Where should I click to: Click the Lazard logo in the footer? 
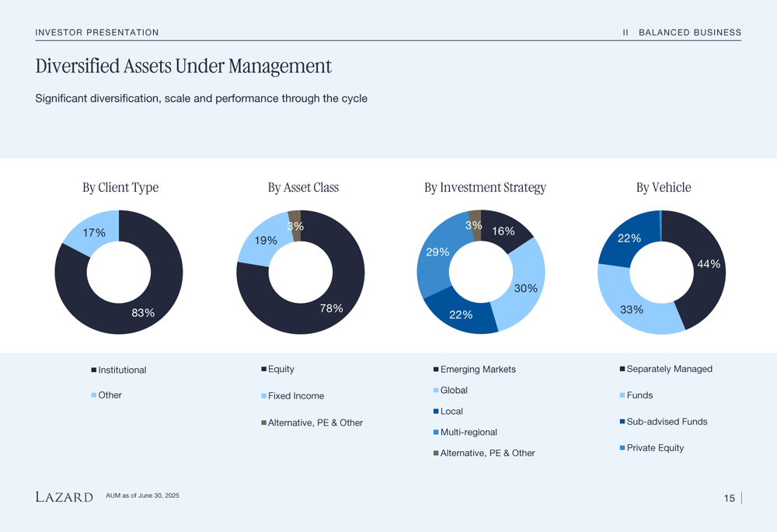point(64,497)
